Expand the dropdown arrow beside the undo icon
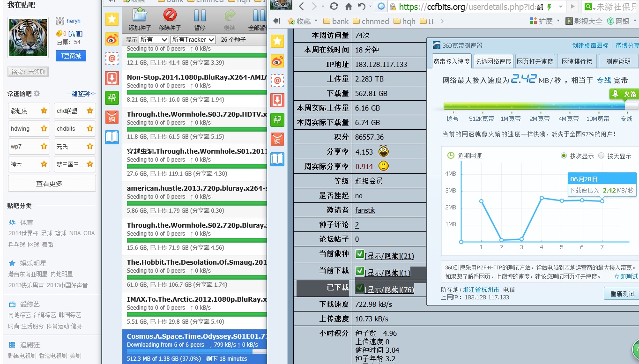639x364 pixels. click(x=370, y=7)
